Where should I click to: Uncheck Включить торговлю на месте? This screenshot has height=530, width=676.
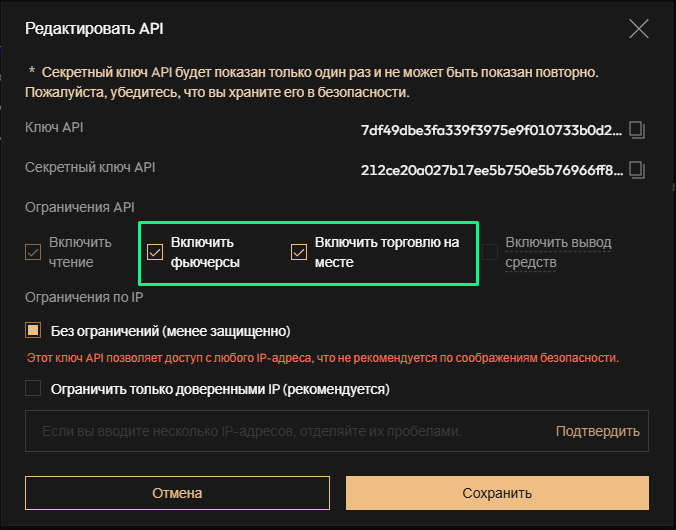pyautogui.click(x=298, y=252)
